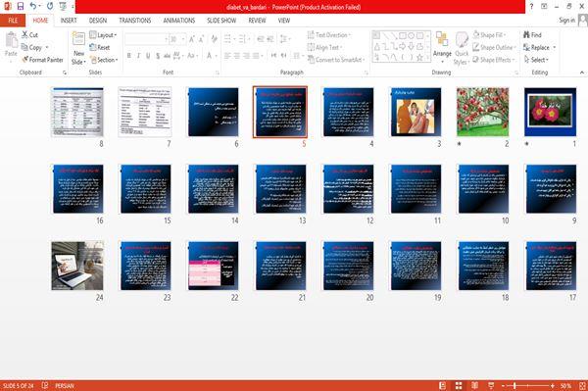Click the New Slide button icon

pos(78,40)
